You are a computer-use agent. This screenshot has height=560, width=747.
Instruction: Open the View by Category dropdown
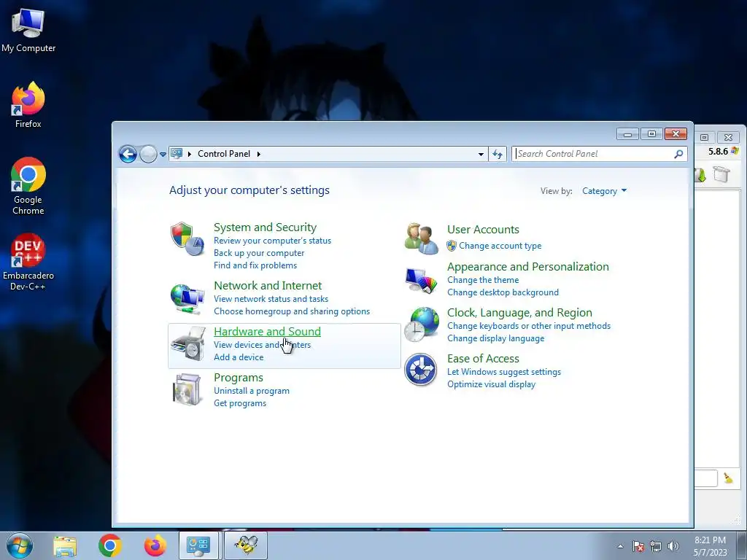[604, 191]
